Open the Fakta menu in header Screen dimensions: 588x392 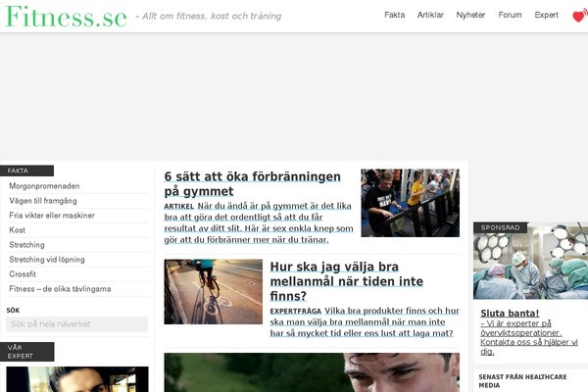point(395,15)
